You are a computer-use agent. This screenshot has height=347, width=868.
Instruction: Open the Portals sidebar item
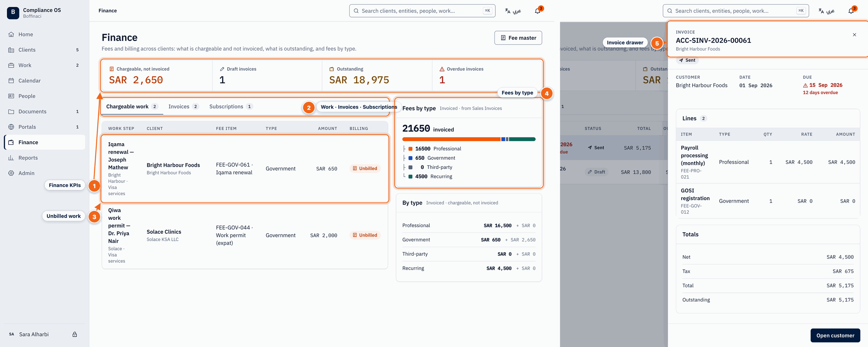[45, 127]
